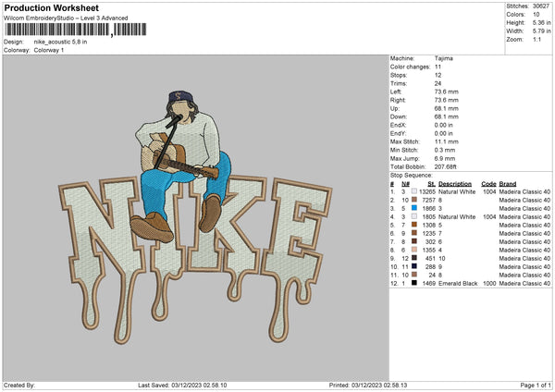
Task: Click the 'St.' column header
Action: point(431,184)
